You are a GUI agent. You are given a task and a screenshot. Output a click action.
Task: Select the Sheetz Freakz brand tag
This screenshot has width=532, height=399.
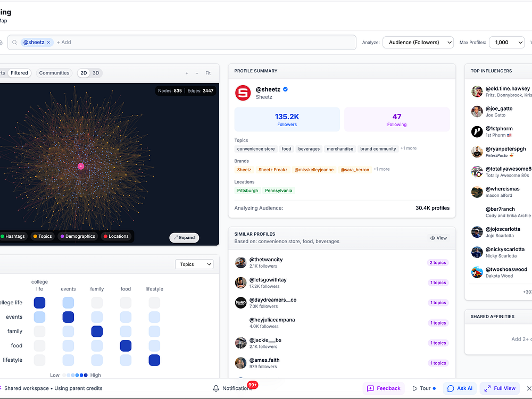pos(273,170)
